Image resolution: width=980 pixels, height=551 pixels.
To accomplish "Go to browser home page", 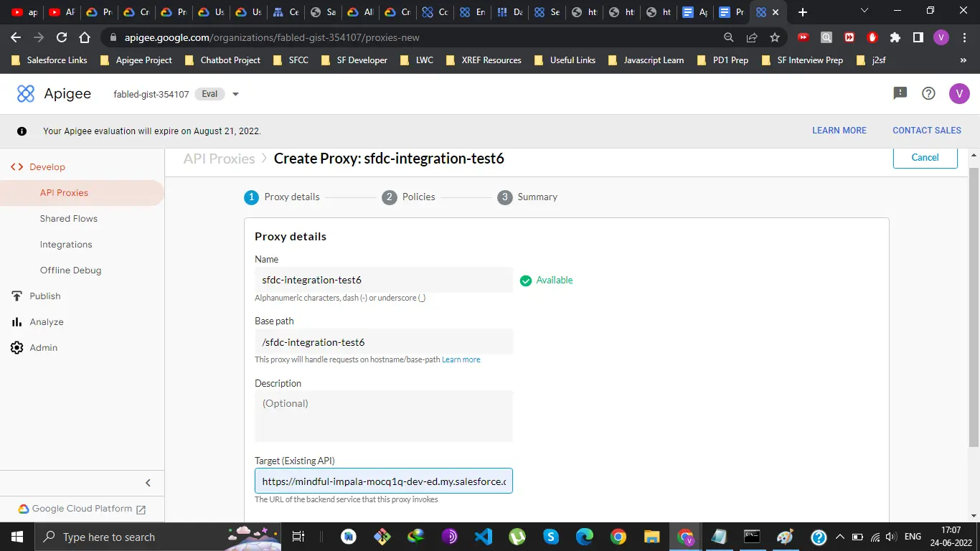I will tap(85, 37).
